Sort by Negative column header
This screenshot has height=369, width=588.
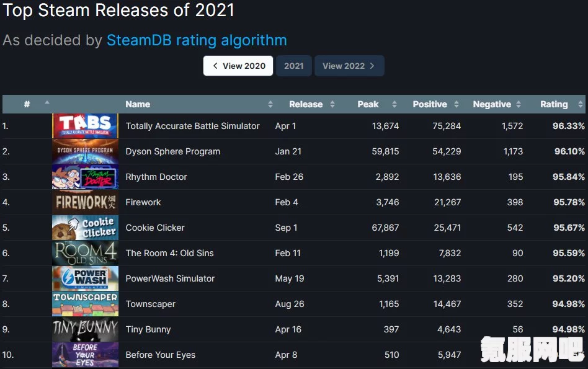pos(492,104)
